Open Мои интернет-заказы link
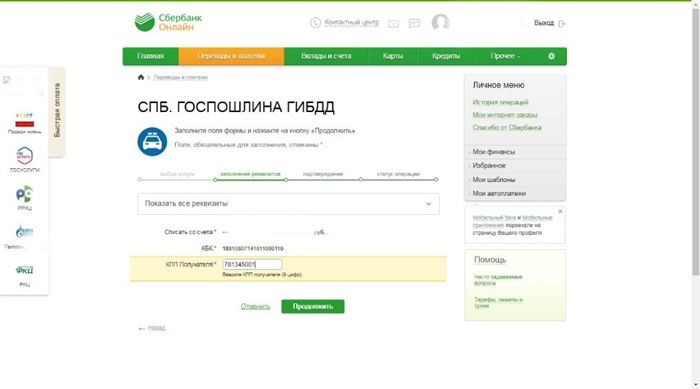 [x=505, y=115]
